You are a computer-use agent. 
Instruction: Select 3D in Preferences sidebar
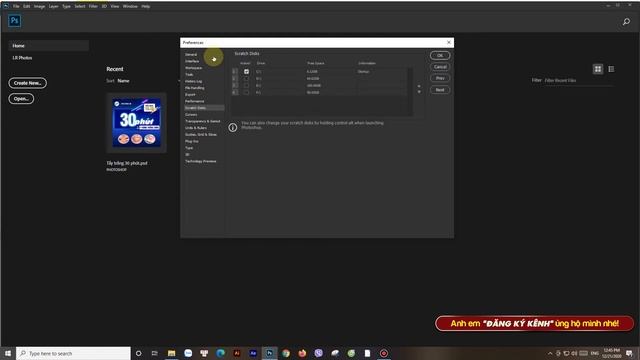187,155
